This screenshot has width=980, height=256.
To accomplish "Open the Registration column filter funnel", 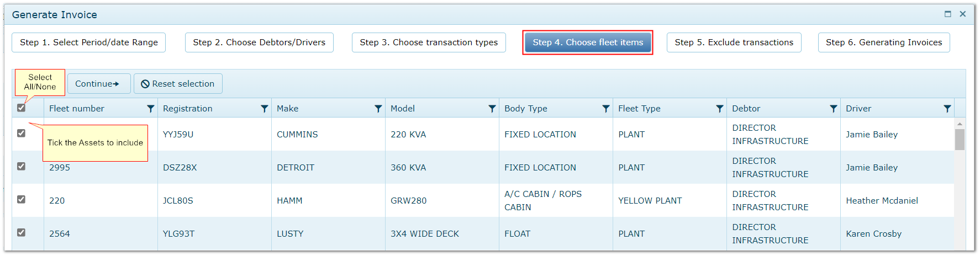I will pos(264,109).
